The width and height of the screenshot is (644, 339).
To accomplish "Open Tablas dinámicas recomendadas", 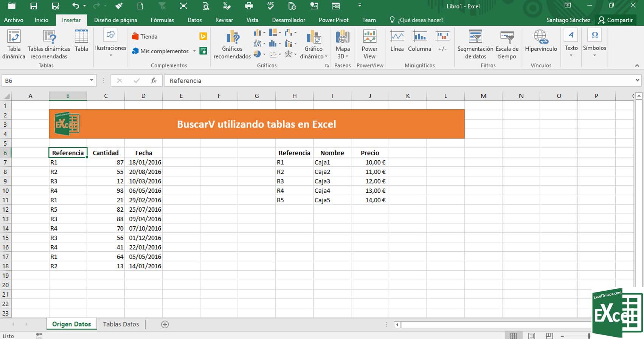I will (49, 37).
